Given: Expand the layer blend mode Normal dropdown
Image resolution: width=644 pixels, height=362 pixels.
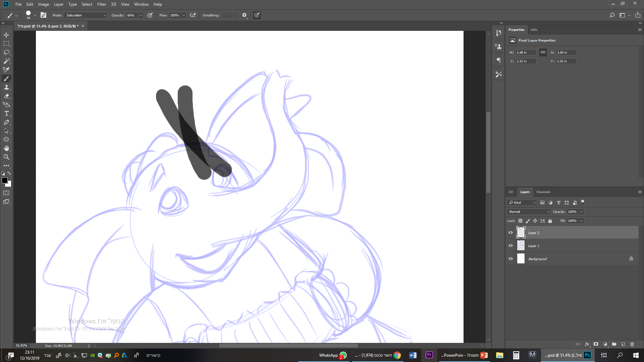Looking at the screenshot, I should point(528,212).
